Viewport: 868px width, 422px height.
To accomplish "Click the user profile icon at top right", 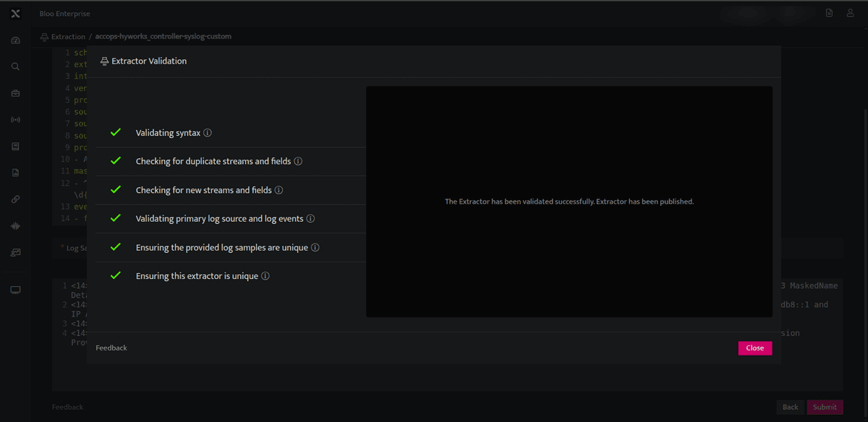I will pos(851,13).
